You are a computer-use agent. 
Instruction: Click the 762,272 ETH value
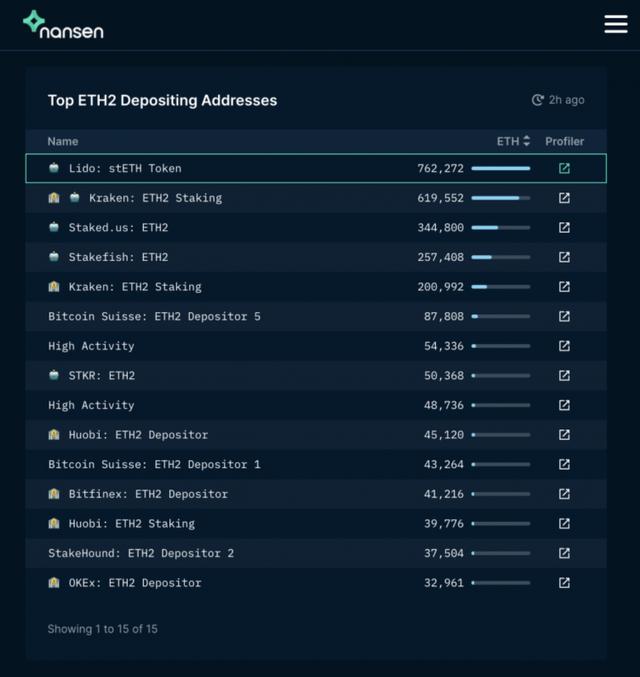[440, 168]
